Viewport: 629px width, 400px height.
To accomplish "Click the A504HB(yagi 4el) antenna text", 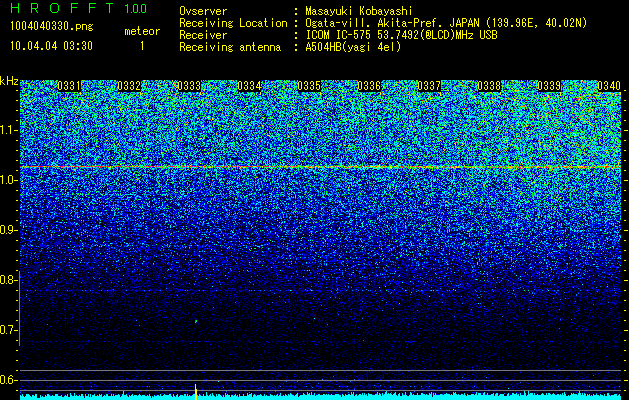I will click(x=353, y=47).
